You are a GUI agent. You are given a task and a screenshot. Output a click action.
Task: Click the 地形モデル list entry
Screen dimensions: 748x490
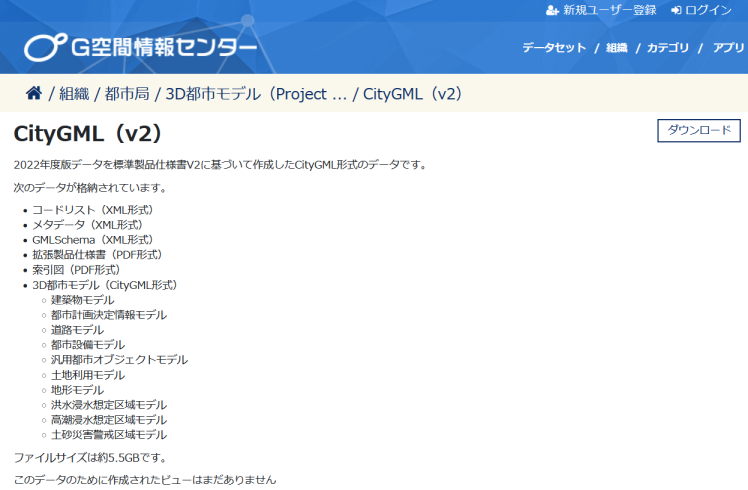(x=77, y=390)
